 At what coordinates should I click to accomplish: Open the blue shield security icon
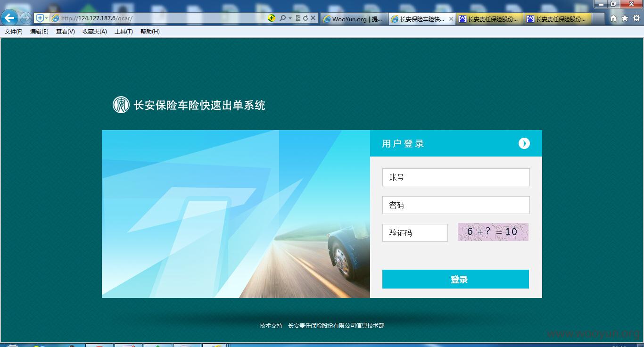tap(40, 18)
